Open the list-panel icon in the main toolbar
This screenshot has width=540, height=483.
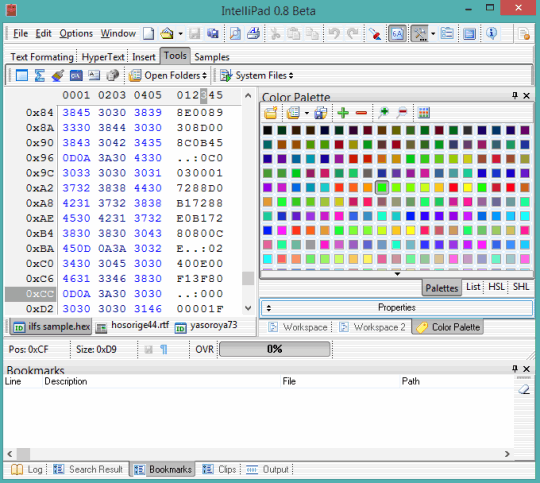pos(447,34)
